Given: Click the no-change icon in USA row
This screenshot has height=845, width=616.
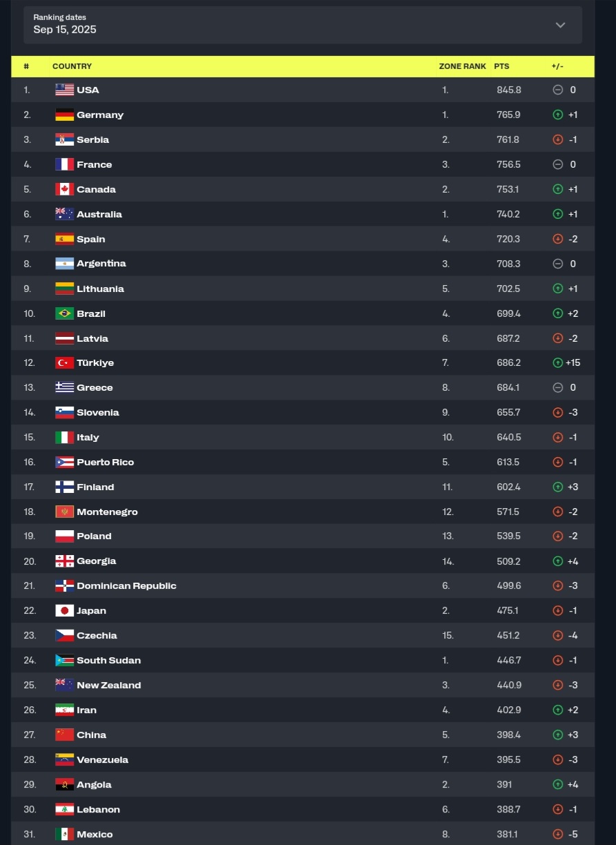Looking at the screenshot, I should (x=557, y=90).
